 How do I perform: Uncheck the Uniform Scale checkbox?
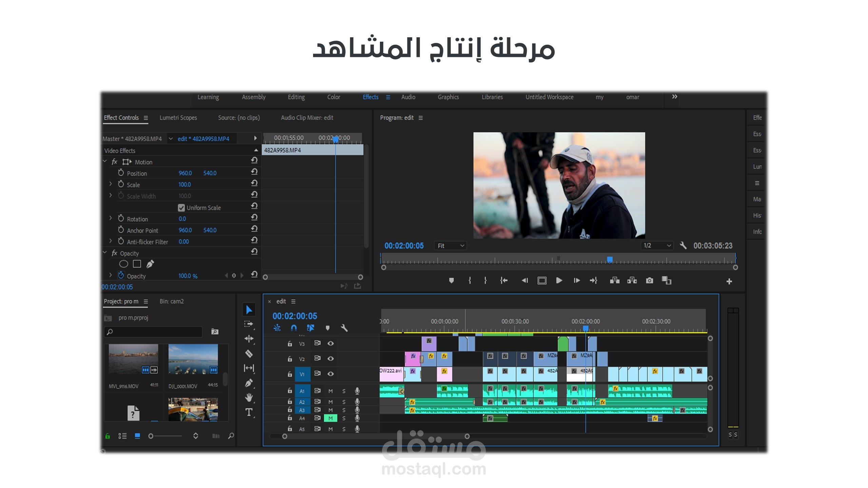tap(181, 208)
